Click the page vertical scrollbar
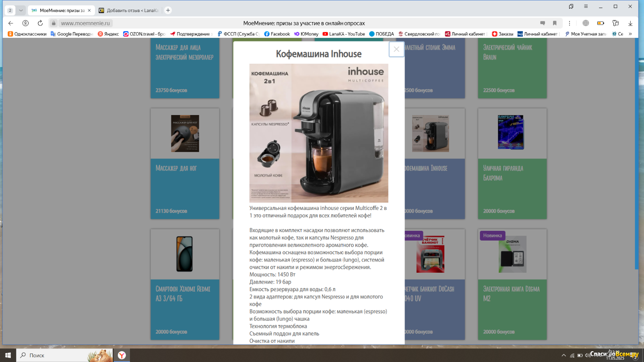644x362 pixels. (x=637, y=153)
